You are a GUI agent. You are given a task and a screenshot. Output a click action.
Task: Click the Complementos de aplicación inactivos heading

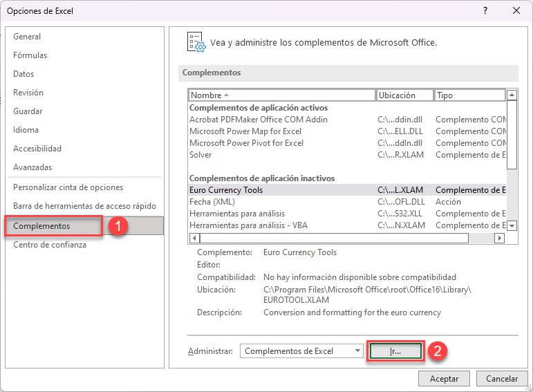(x=262, y=178)
